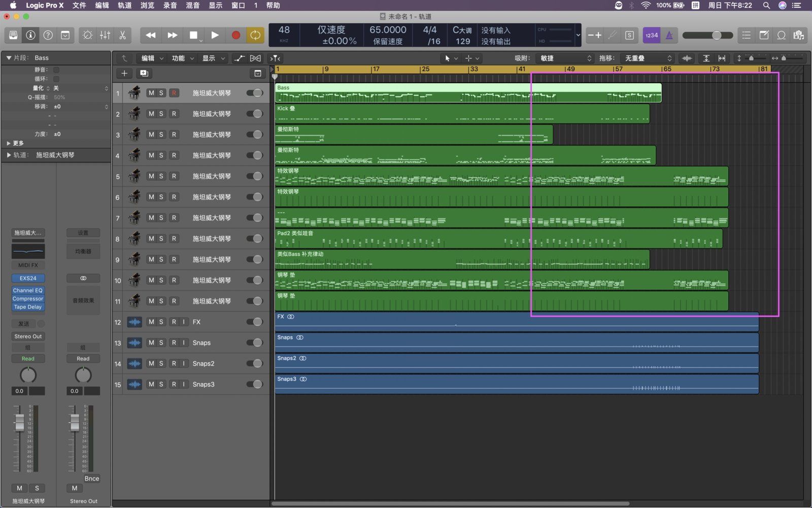Open the Functions dropdown in tracks toolbar
The width and height of the screenshot is (812, 508).
coord(183,58)
